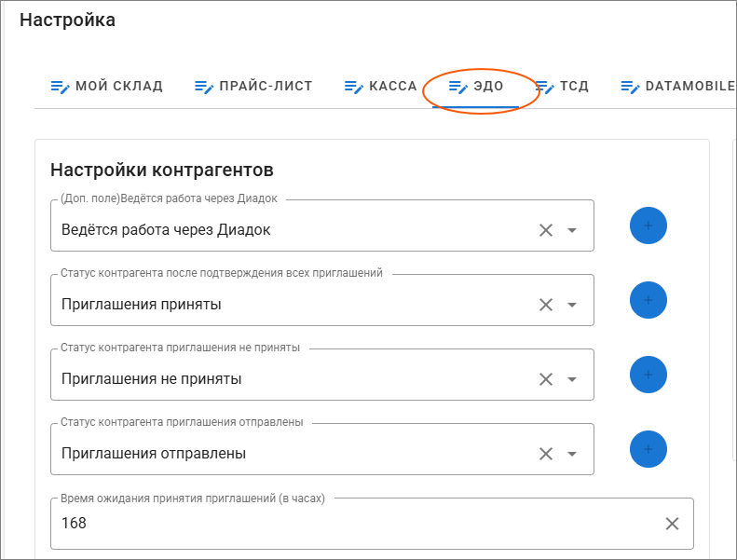Viewport: 737px width, 560px height.
Task: Clear the Приглашения отправлены status value
Action: 546,454
